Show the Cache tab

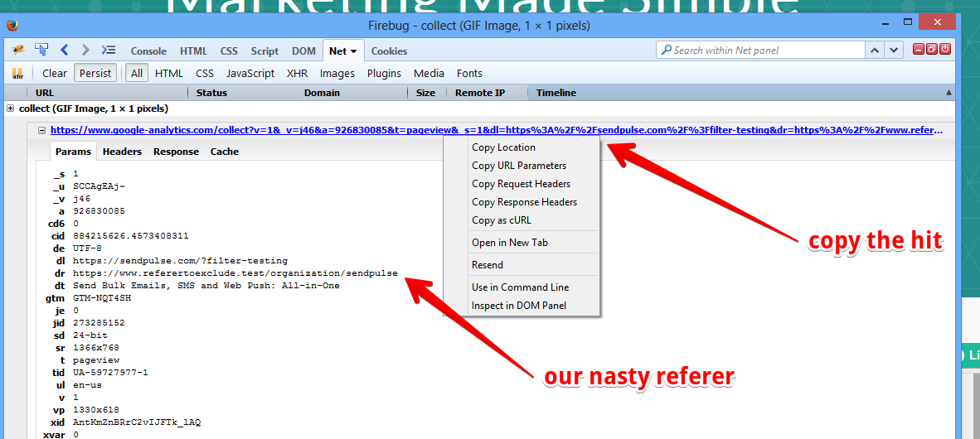click(x=225, y=151)
